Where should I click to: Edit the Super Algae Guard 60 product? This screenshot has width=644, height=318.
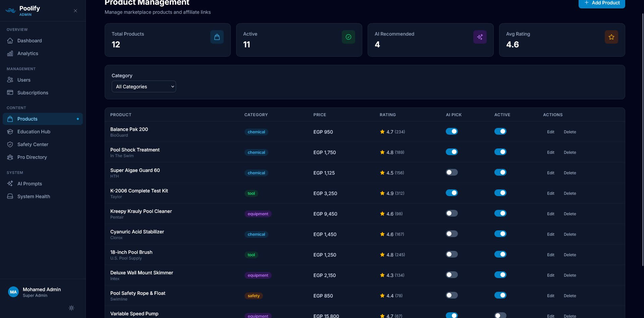(551, 173)
